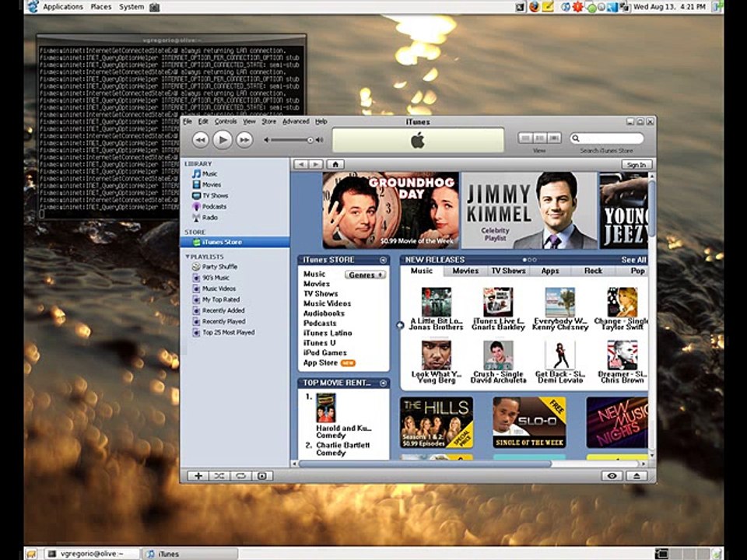Select the Apps tab in New Releases
747x560 pixels.
click(550, 271)
